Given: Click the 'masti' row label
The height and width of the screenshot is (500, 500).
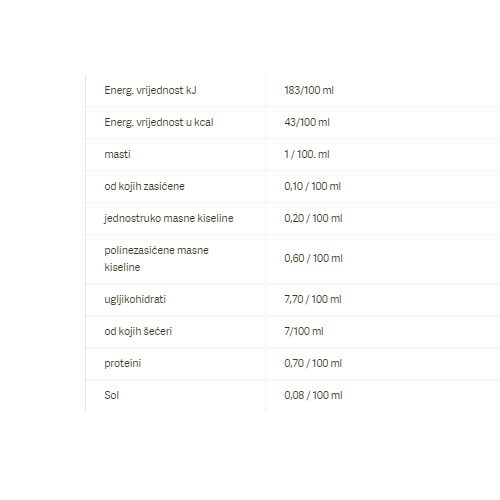Looking at the screenshot, I should tap(117, 154).
